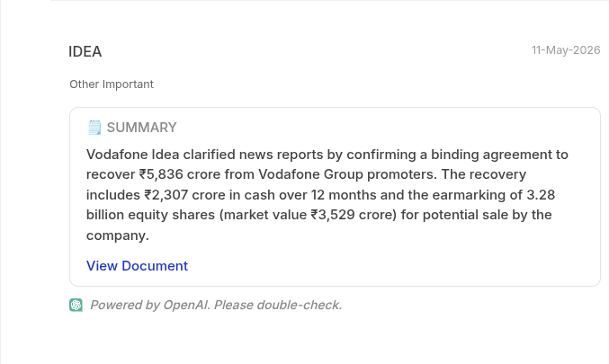Click the phrase 12 months in summary
This screenshot has height=364, width=609.
(x=344, y=195)
